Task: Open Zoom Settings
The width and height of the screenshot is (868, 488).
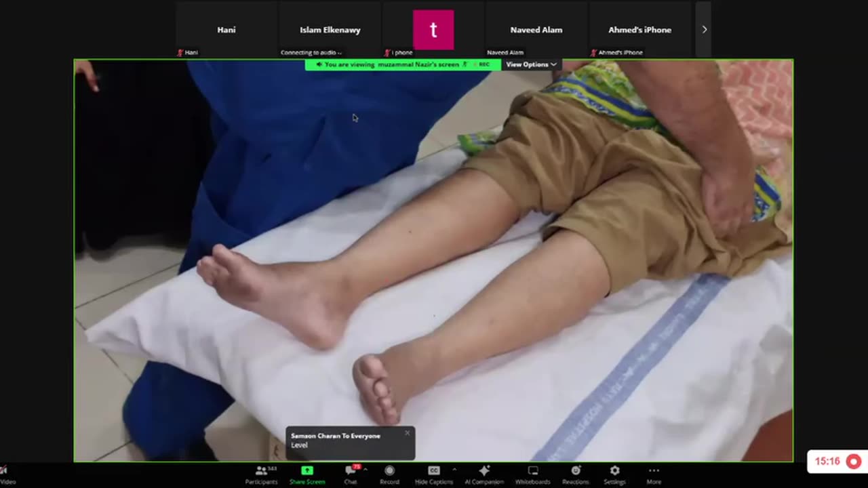Action: pyautogui.click(x=614, y=474)
